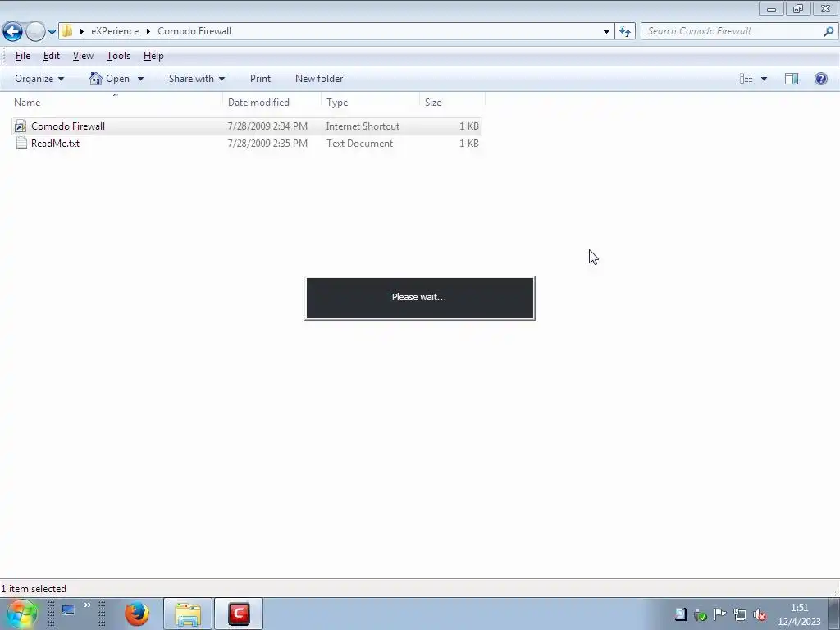840x630 pixels.
Task: Click the green shield tray icon
Action: (x=701, y=615)
